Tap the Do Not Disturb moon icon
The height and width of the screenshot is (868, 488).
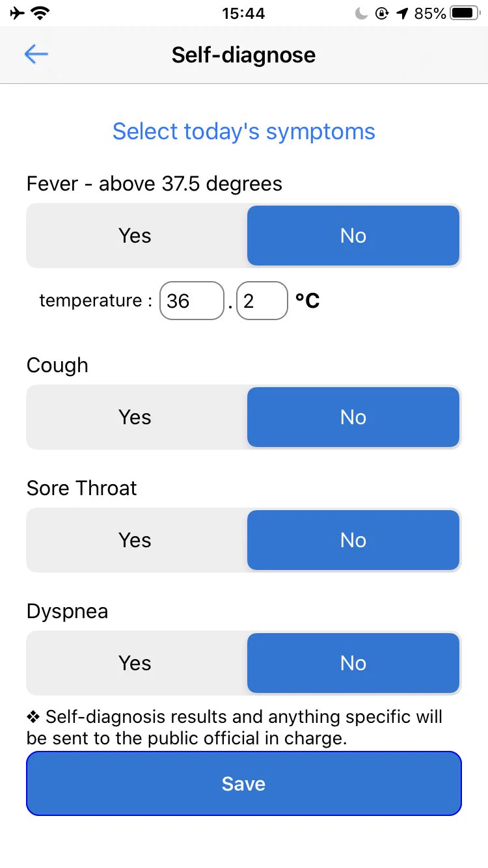point(361,13)
